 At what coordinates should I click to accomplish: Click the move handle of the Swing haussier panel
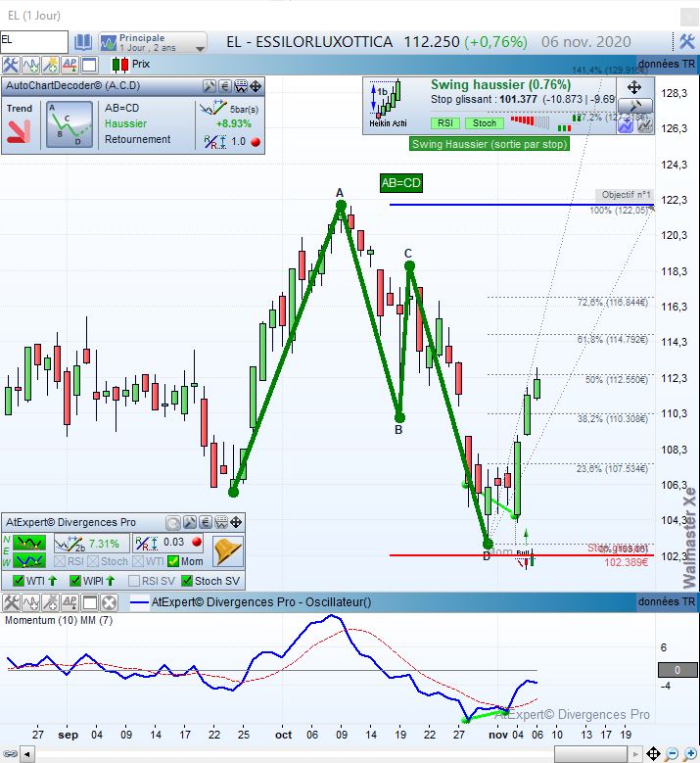[x=633, y=87]
